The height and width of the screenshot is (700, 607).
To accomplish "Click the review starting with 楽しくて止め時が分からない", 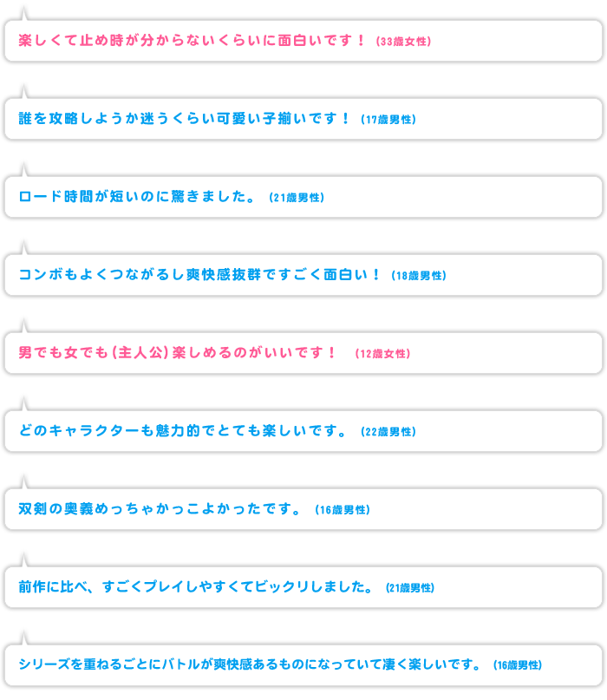I will [192, 41].
